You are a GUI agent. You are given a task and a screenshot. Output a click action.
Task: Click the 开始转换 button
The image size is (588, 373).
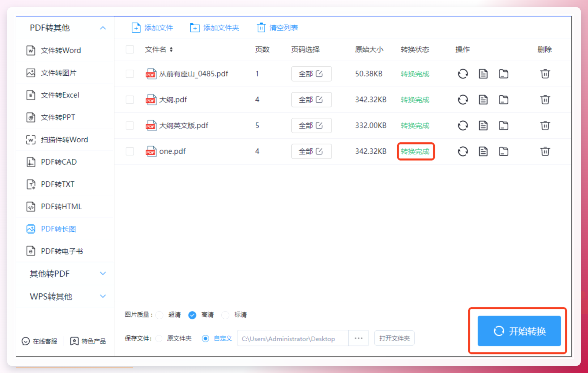[x=519, y=331]
